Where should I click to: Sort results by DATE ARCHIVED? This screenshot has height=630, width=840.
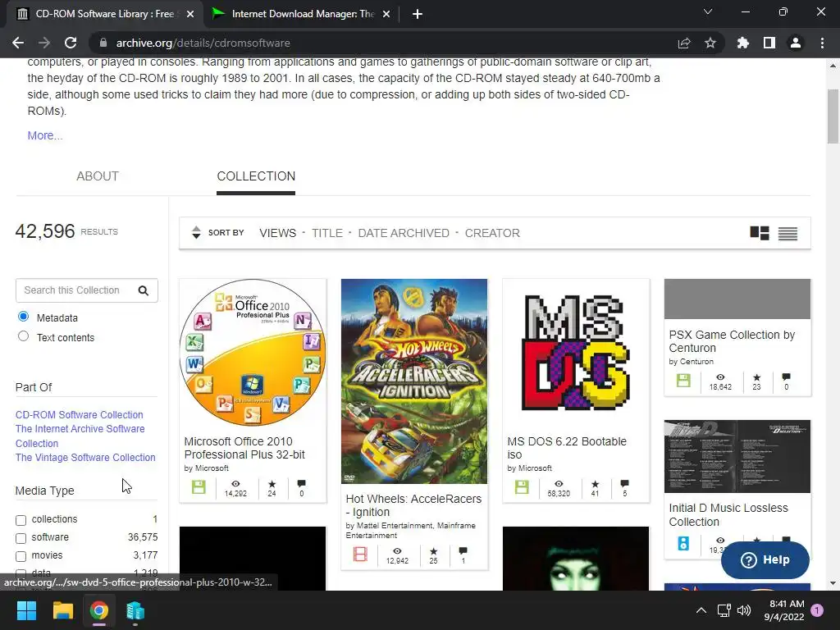[x=404, y=233]
